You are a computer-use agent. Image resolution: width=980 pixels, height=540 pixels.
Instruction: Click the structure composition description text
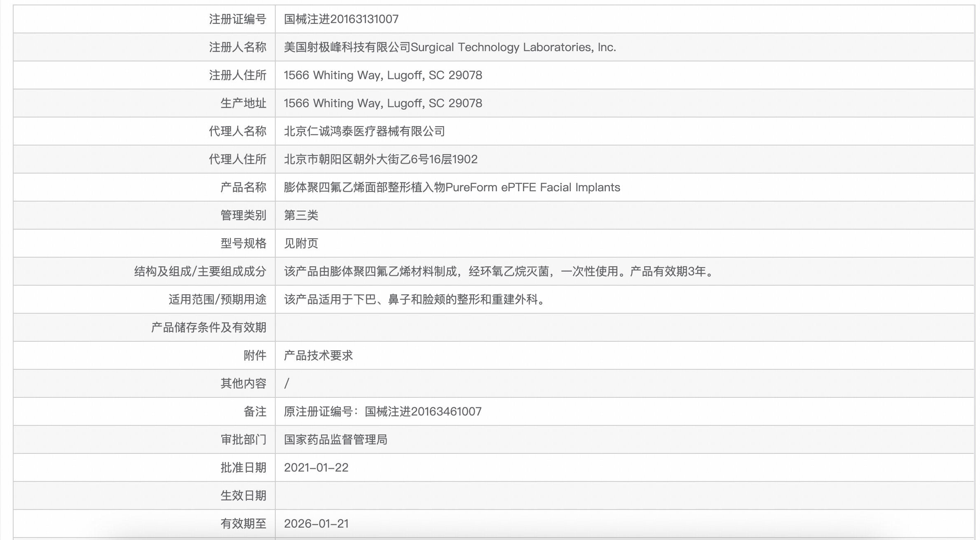(499, 271)
